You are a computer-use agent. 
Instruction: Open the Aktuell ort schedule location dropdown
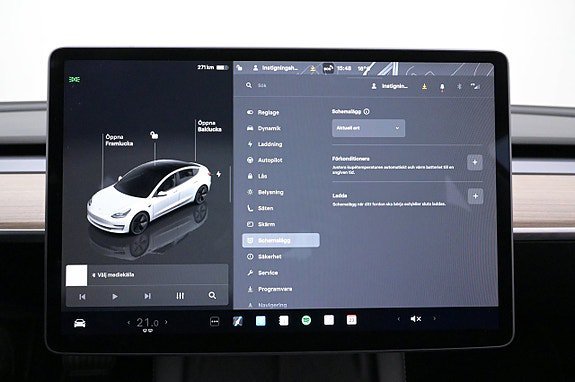[368, 128]
